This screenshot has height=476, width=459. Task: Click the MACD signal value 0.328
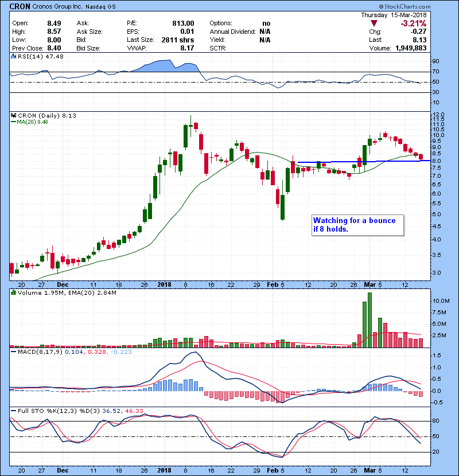97,352
